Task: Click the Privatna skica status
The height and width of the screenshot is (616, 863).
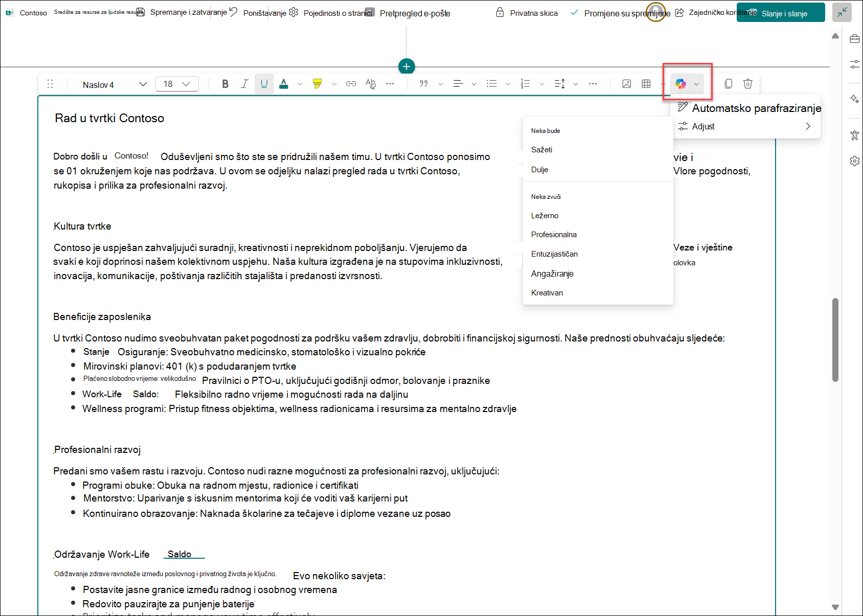Action: 527,13
